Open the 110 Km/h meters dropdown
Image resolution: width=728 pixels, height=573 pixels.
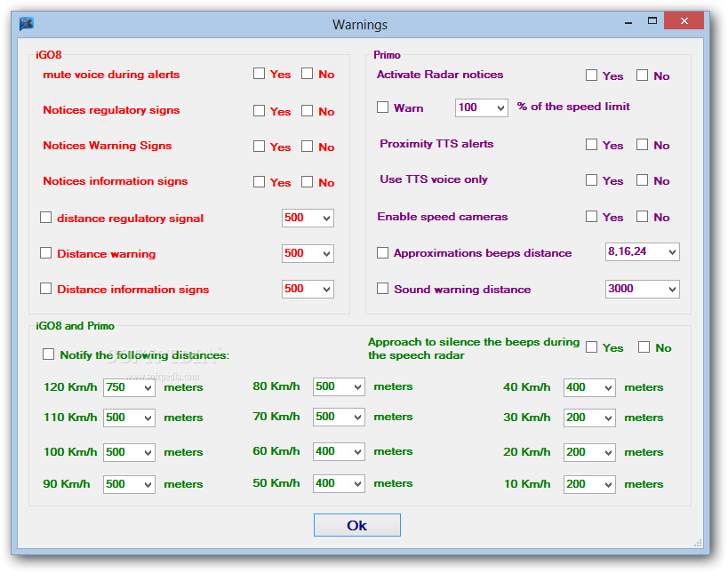(x=129, y=418)
